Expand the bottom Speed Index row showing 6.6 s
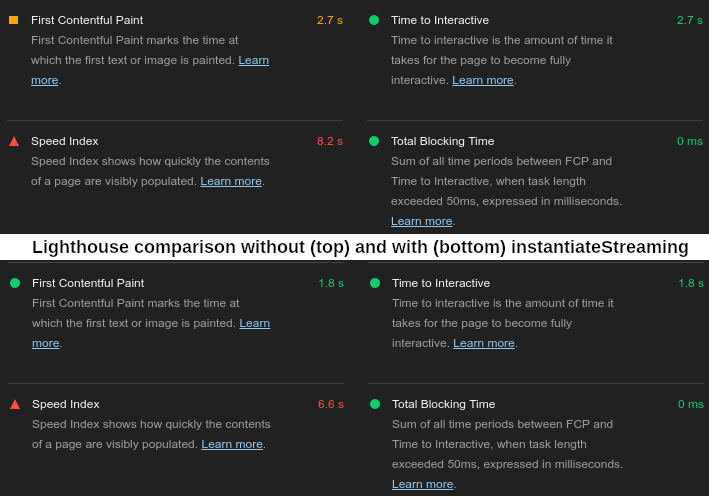 [176, 424]
